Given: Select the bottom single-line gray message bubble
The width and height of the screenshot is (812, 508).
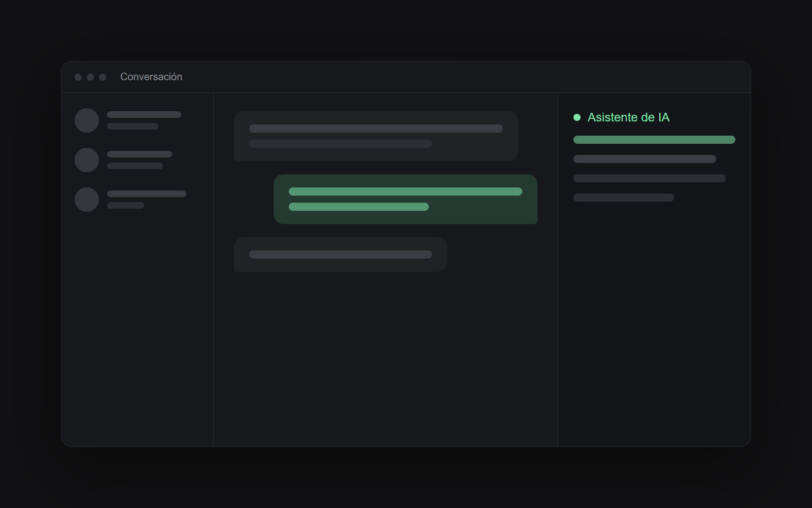Looking at the screenshot, I should pos(341,255).
